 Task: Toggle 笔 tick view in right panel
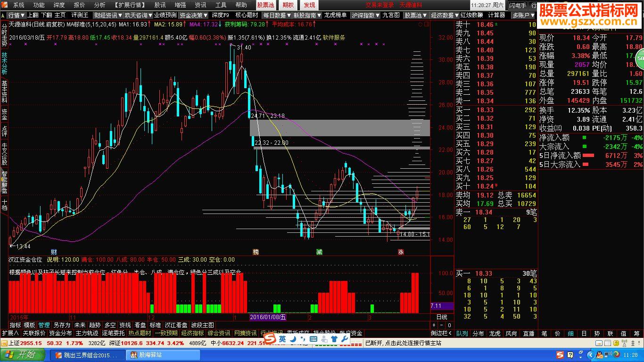pos(545,334)
